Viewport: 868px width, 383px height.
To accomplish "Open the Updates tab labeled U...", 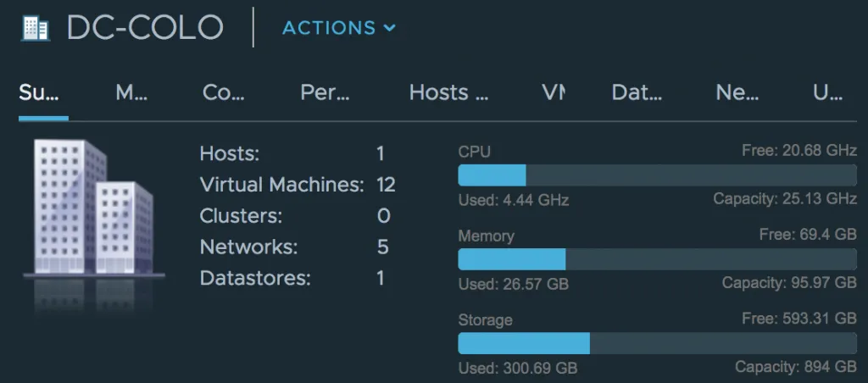I will (827, 93).
